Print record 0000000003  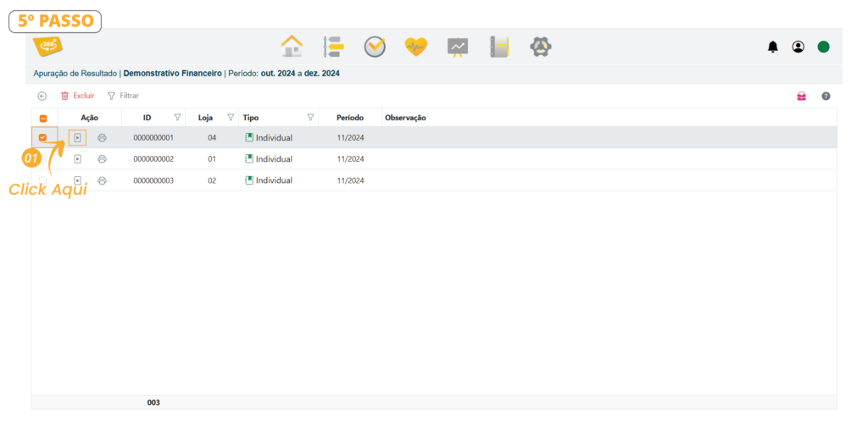click(x=102, y=180)
